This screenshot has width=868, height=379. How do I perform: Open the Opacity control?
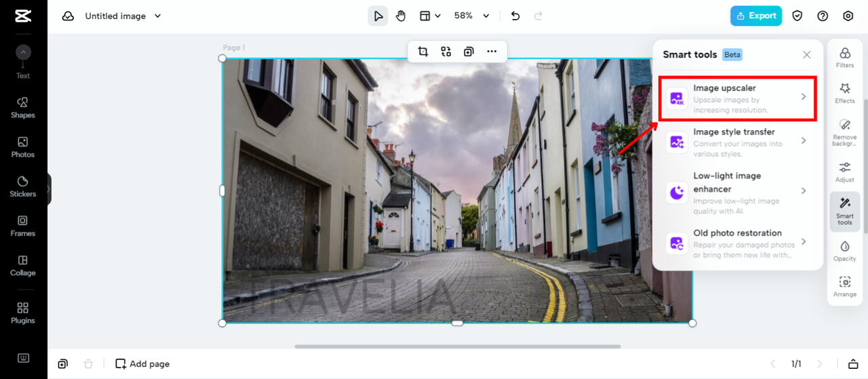(x=845, y=251)
